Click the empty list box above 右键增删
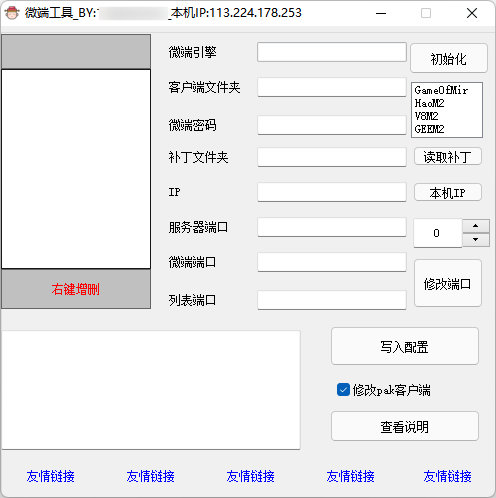This screenshot has height=498, width=496. (x=76, y=169)
